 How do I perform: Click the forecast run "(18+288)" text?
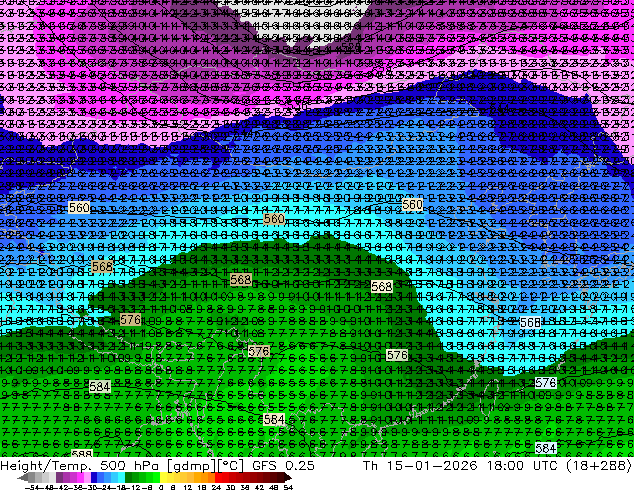pos(599,465)
